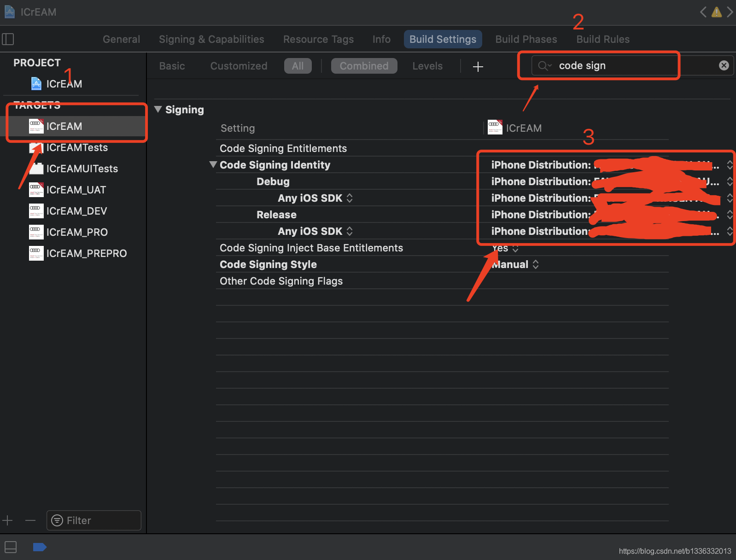Click the ICrEAMUITests target icon
The image size is (736, 560).
click(36, 169)
